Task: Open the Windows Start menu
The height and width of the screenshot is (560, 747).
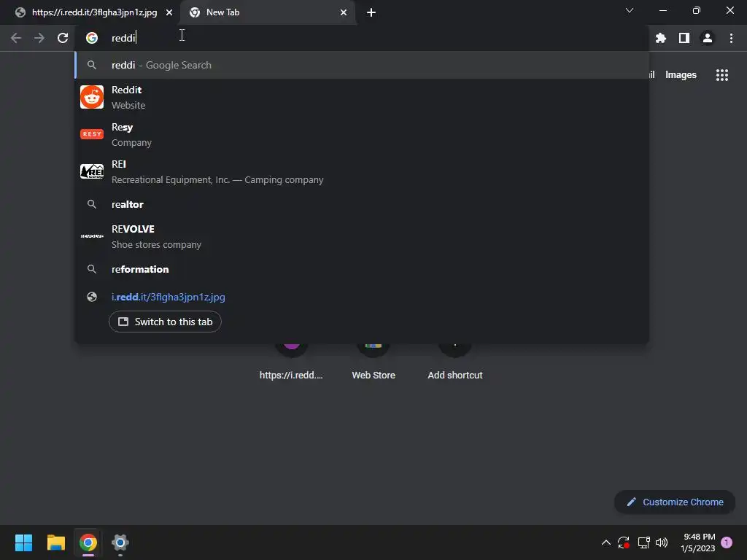Action: coord(23,542)
